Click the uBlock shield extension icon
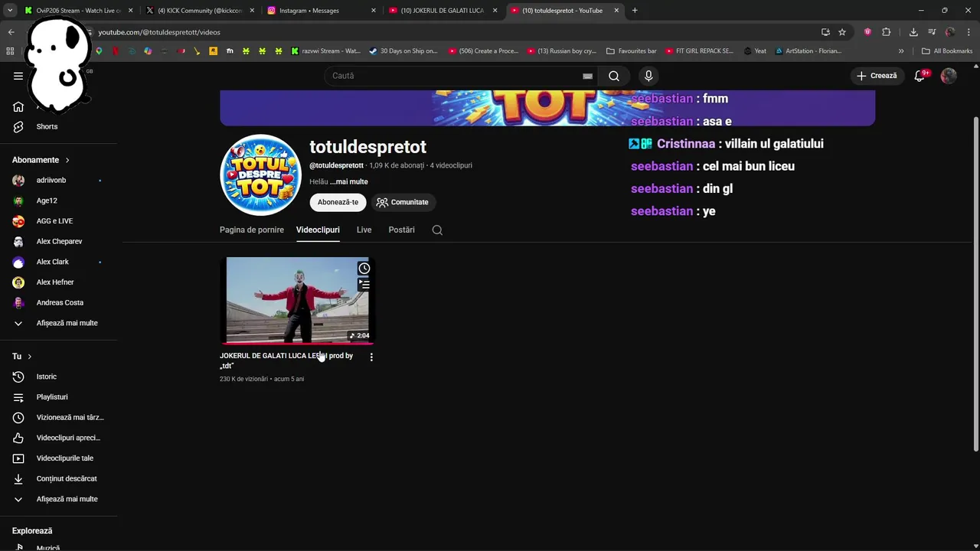Image resolution: width=980 pixels, height=551 pixels. [867, 32]
